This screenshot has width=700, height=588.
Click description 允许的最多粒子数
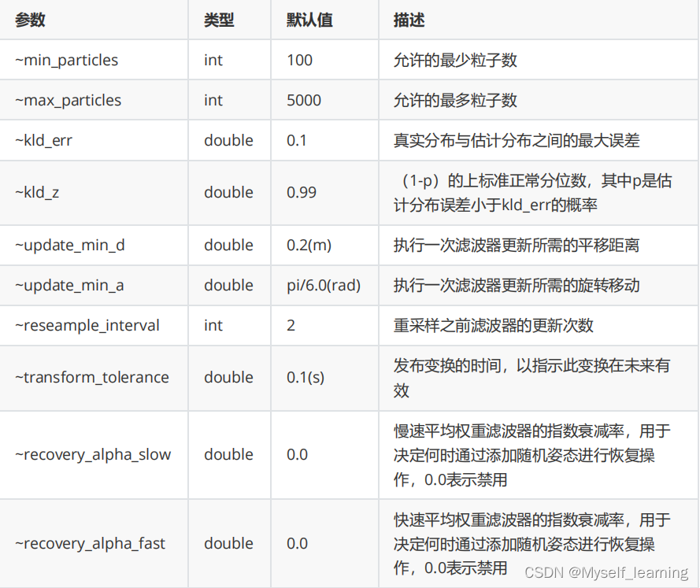point(455,101)
